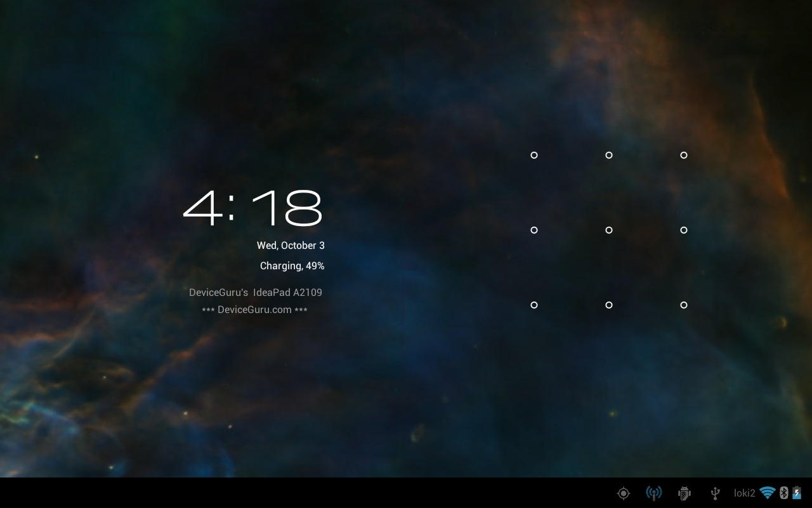This screenshot has width=812, height=508.
Task: Tap the bottom-left pattern dot
Action: (534, 305)
